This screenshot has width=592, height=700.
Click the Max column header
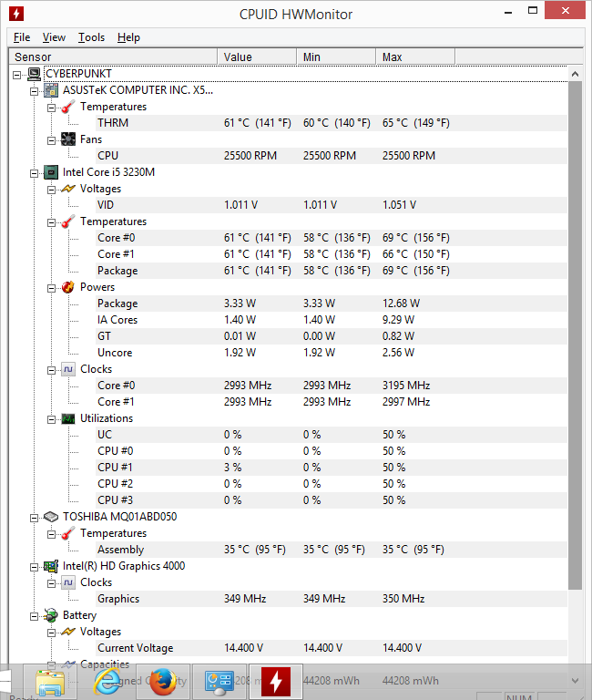click(x=415, y=57)
